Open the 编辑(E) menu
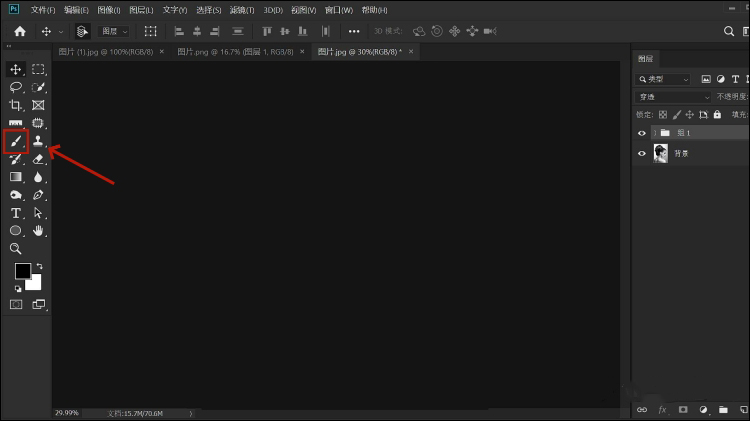Image resolution: width=750 pixels, height=421 pixels. (77, 10)
